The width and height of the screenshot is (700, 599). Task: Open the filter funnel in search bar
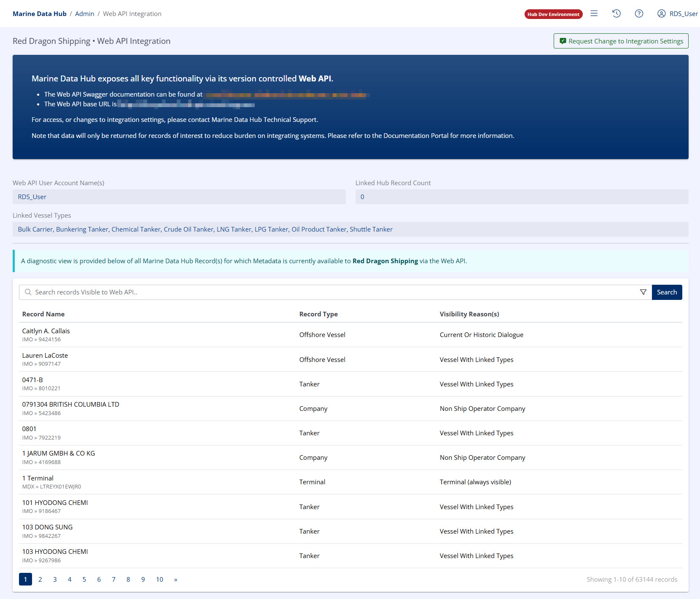point(643,292)
